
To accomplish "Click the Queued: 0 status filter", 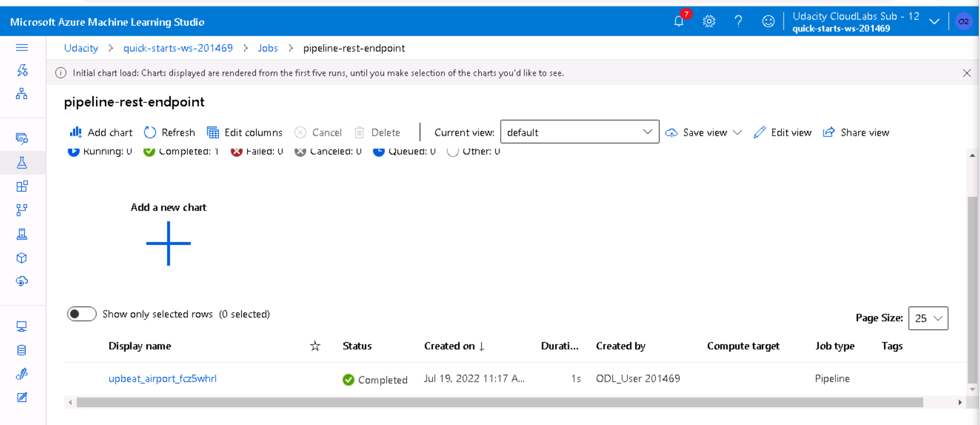I will tap(404, 152).
